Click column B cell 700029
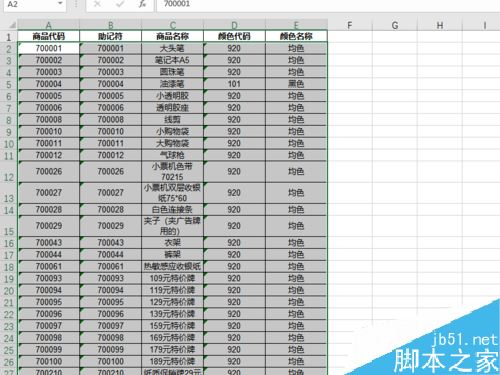 [111, 226]
